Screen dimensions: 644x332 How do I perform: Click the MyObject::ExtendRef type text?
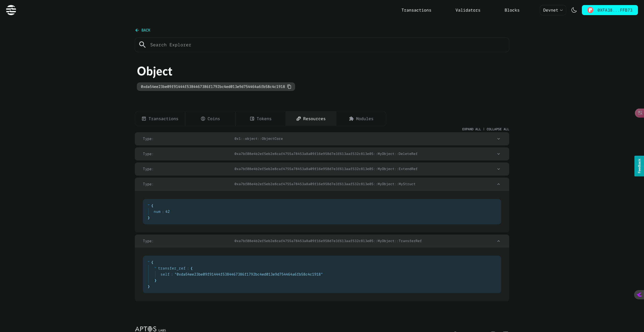[326, 169]
